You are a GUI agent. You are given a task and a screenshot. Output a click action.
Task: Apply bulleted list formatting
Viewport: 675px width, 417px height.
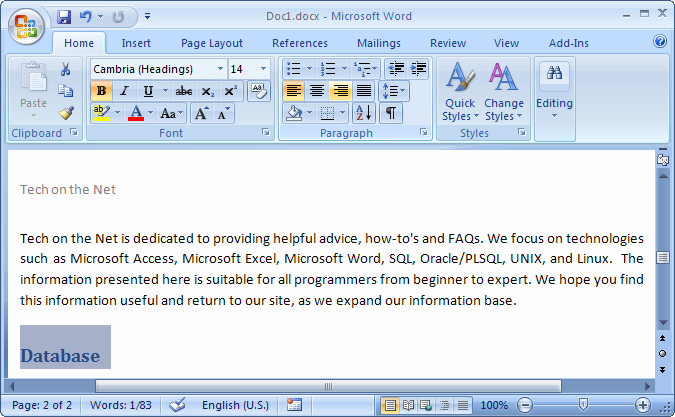tap(294, 68)
